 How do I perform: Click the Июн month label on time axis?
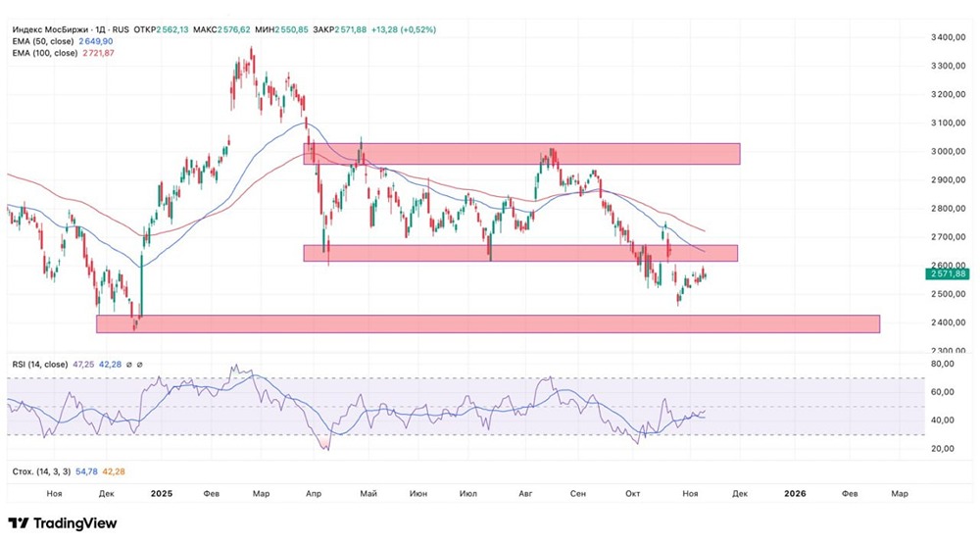418,493
